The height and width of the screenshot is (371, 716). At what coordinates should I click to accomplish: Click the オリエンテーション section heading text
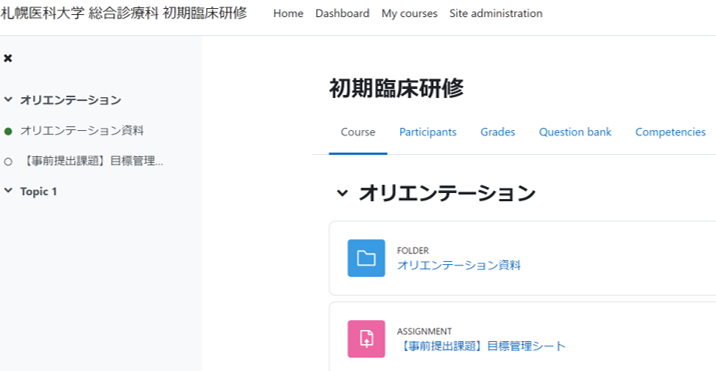(x=447, y=193)
